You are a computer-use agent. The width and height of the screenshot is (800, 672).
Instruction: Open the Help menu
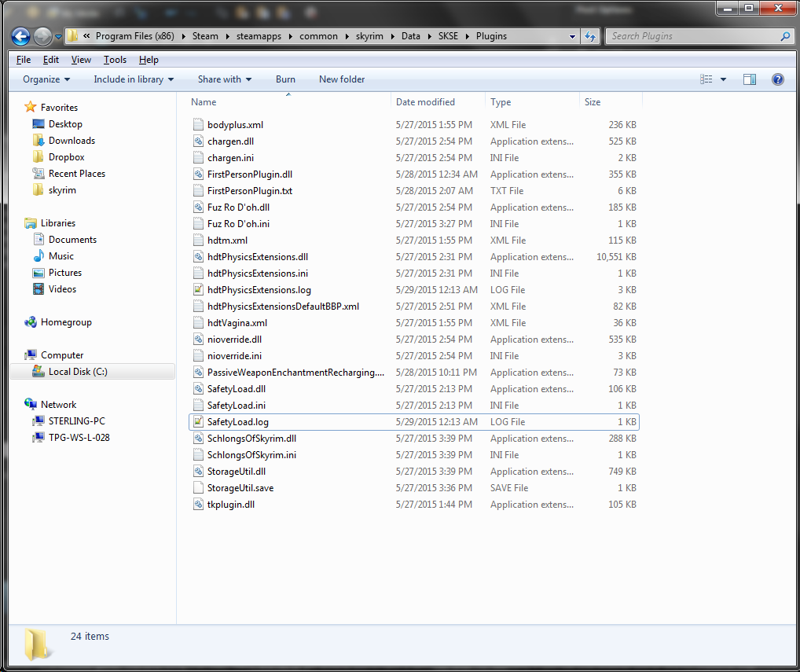[x=149, y=60]
